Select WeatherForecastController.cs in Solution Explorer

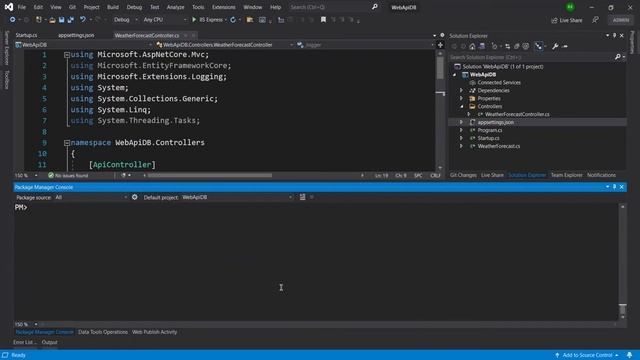[517, 114]
